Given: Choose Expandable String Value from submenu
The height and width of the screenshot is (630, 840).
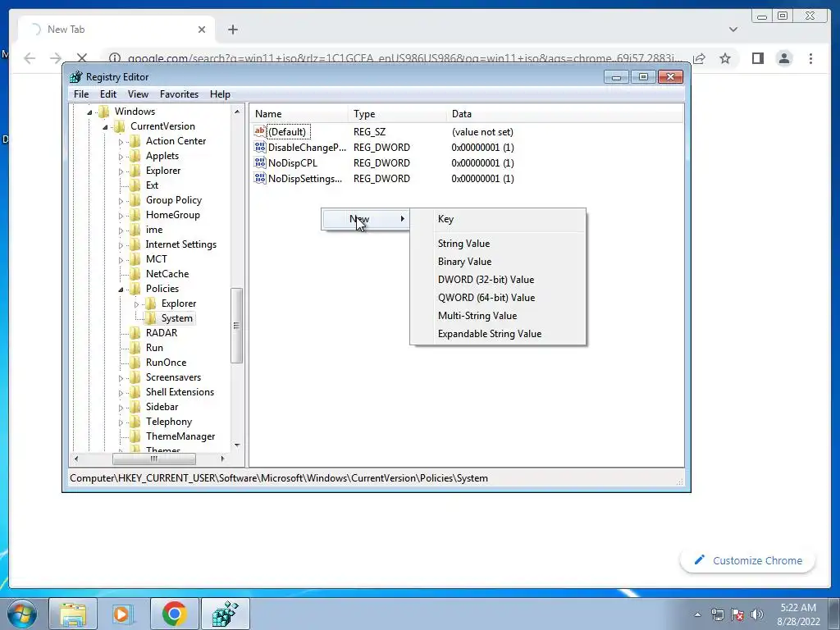Looking at the screenshot, I should coord(498,334).
